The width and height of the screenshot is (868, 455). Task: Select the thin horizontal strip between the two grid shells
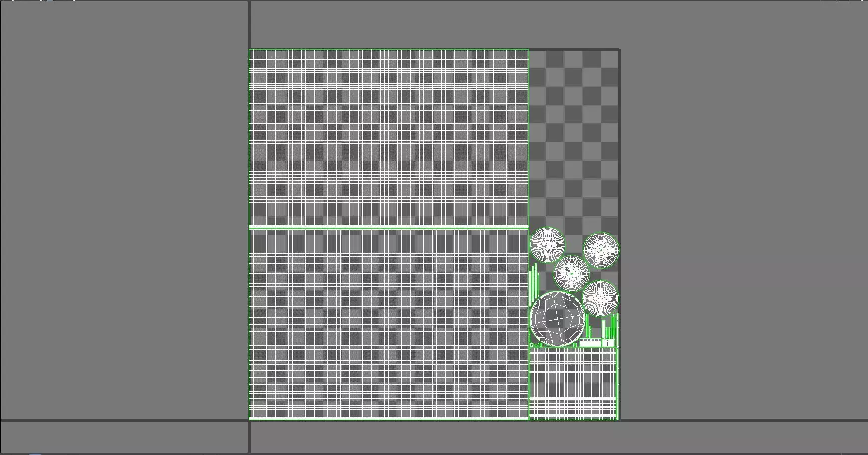pyautogui.click(x=388, y=228)
